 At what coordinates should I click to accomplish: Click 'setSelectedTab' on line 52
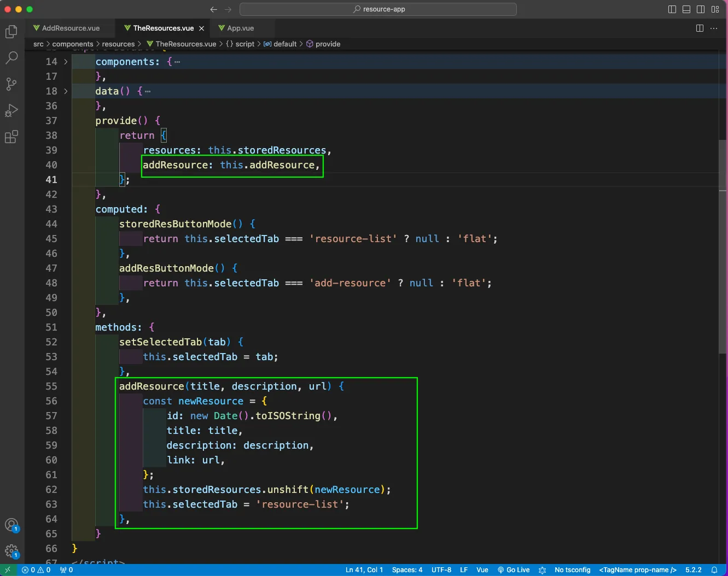(160, 342)
